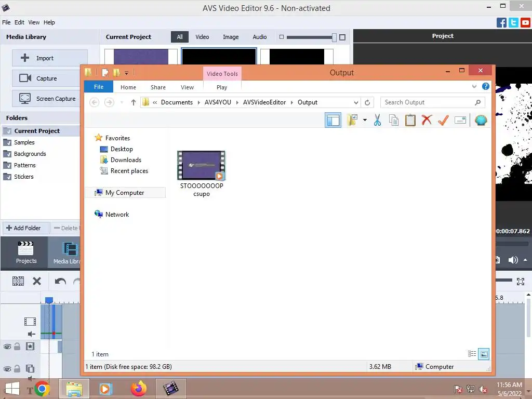Expand breadcrumb arrow after AVS4YOU

point(237,102)
